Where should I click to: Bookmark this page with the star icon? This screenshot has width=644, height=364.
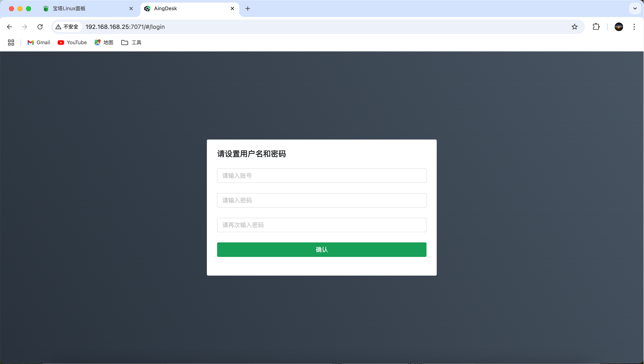(x=574, y=27)
